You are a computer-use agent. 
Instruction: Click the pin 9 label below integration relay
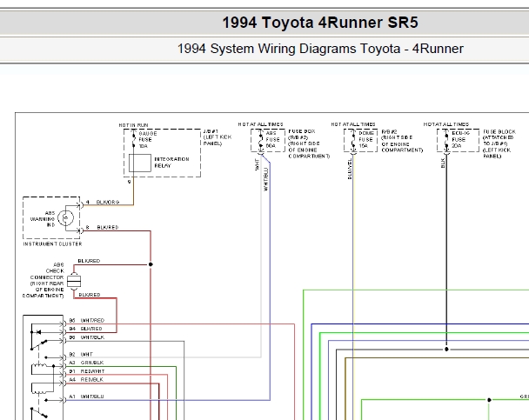tap(130, 182)
